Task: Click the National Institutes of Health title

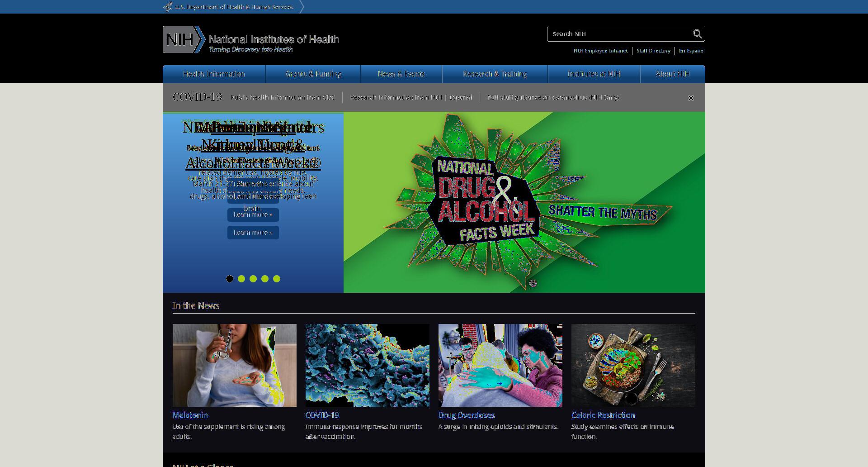Action: pyautogui.click(x=274, y=39)
